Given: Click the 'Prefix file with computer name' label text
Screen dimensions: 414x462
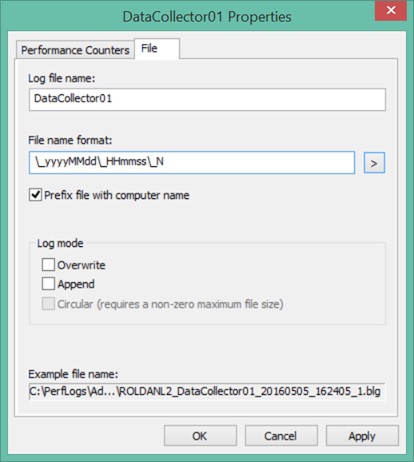Looking at the screenshot, I should point(117,195).
